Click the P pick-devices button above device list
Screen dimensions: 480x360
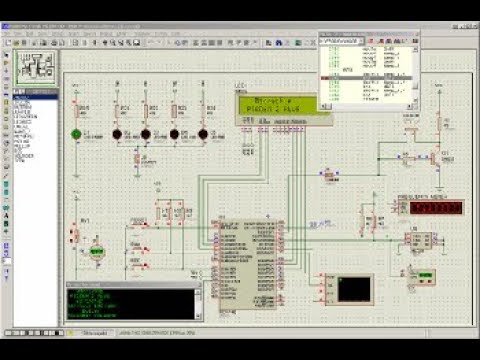(16, 91)
